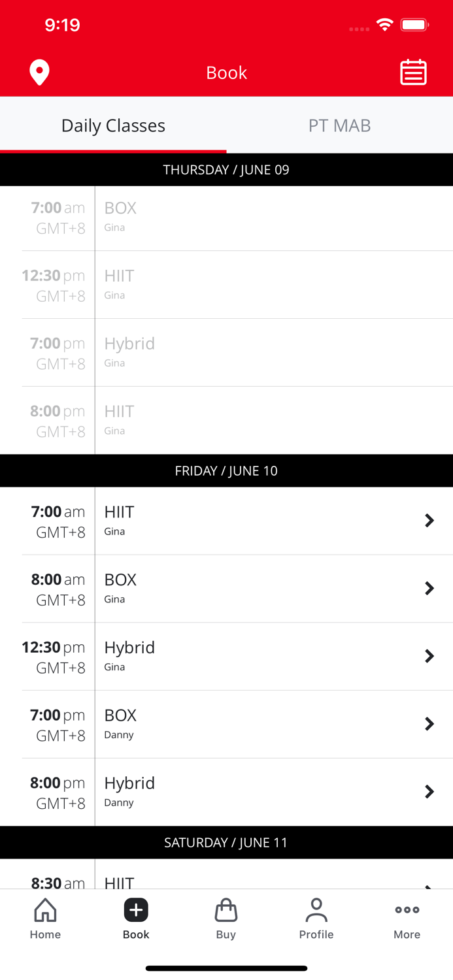This screenshot has height=980, width=453.
Task: Open the calendar view icon
Action: [413, 73]
